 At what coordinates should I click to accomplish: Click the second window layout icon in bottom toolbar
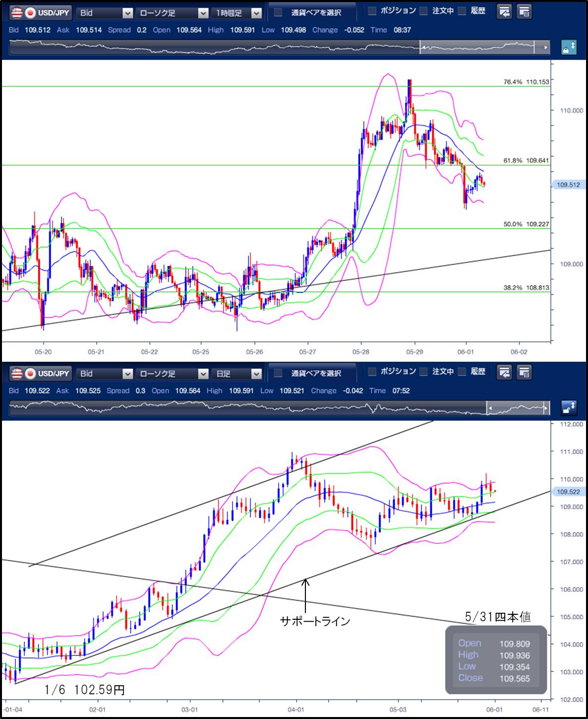click(524, 372)
